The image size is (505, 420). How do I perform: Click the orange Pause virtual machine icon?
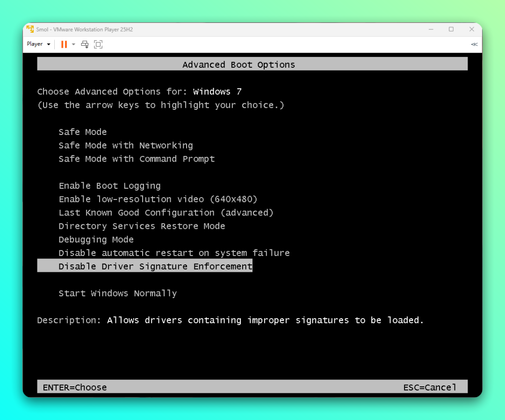click(x=64, y=44)
